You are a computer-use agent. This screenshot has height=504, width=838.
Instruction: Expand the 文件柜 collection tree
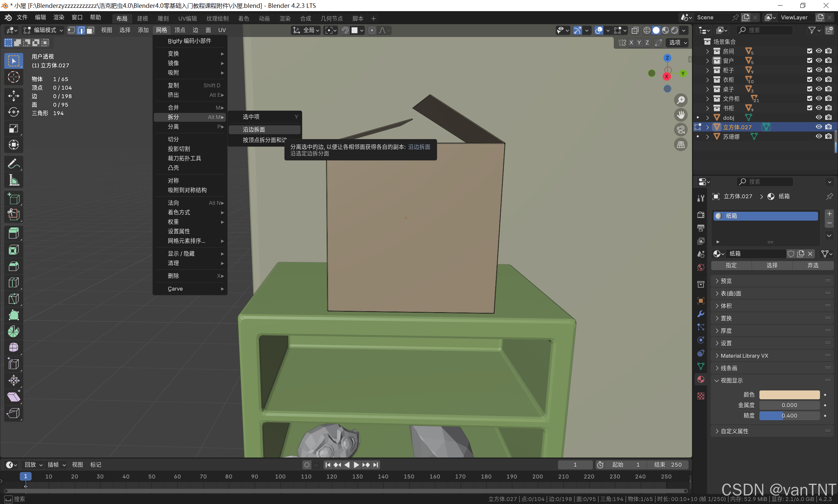(x=708, y=99)
